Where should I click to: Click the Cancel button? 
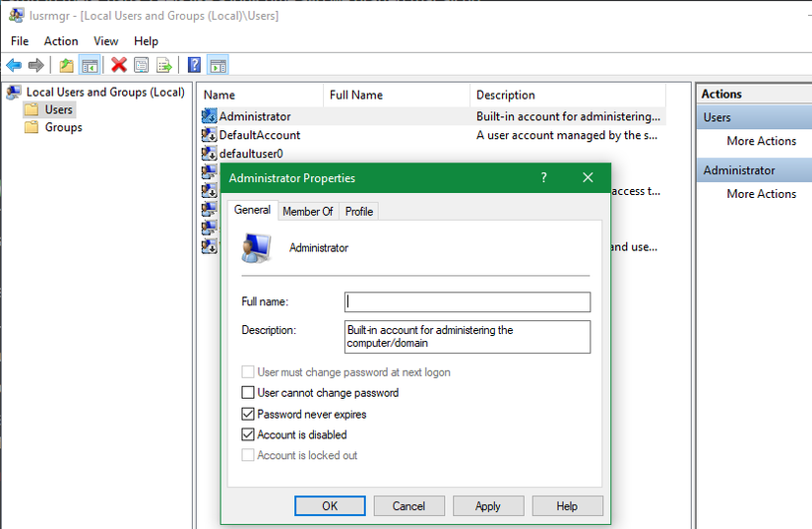click(408, 505)
